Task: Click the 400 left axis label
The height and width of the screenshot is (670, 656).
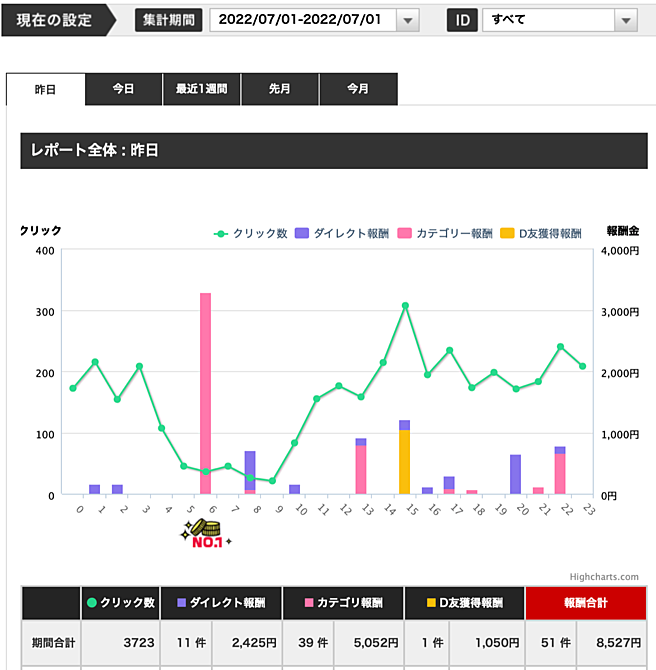Action: coord(45,251)
